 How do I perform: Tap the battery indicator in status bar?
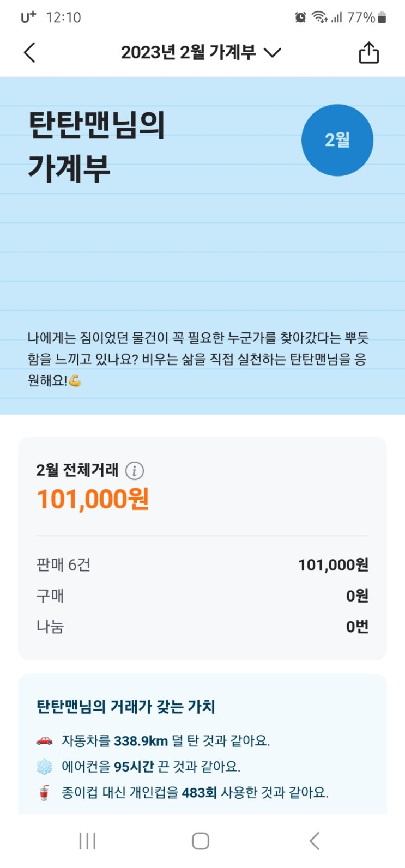(382, 17)
